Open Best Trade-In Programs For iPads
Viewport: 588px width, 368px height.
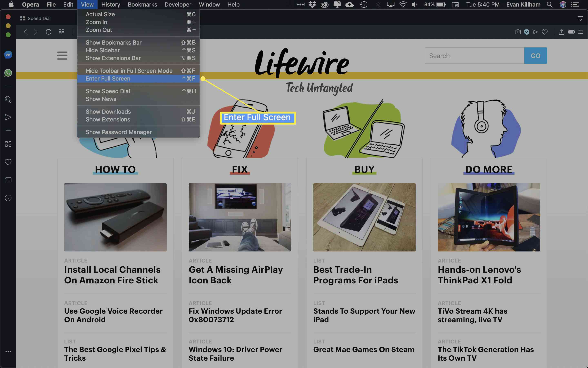[x=355, y=275]
